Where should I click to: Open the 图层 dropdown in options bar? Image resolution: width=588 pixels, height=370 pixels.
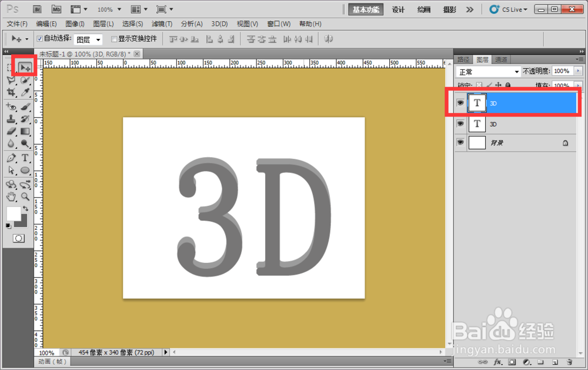click(x=88, y=39)
